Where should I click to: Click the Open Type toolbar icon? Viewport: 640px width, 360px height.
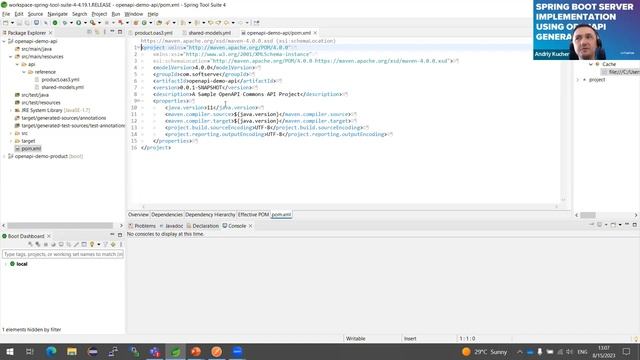[x=159, y=23]
